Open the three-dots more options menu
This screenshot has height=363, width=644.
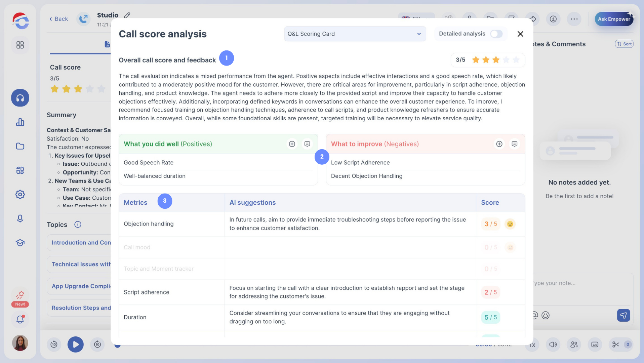[x=574, y=19]
